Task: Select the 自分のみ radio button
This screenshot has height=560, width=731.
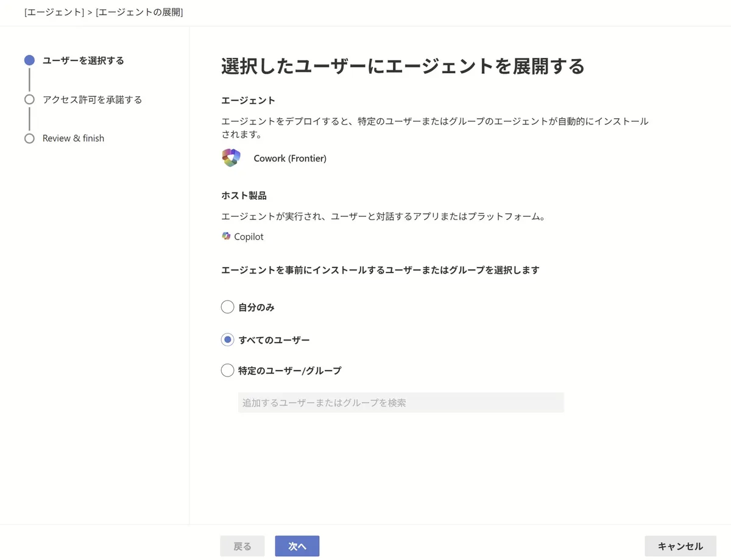Action: 227,307
